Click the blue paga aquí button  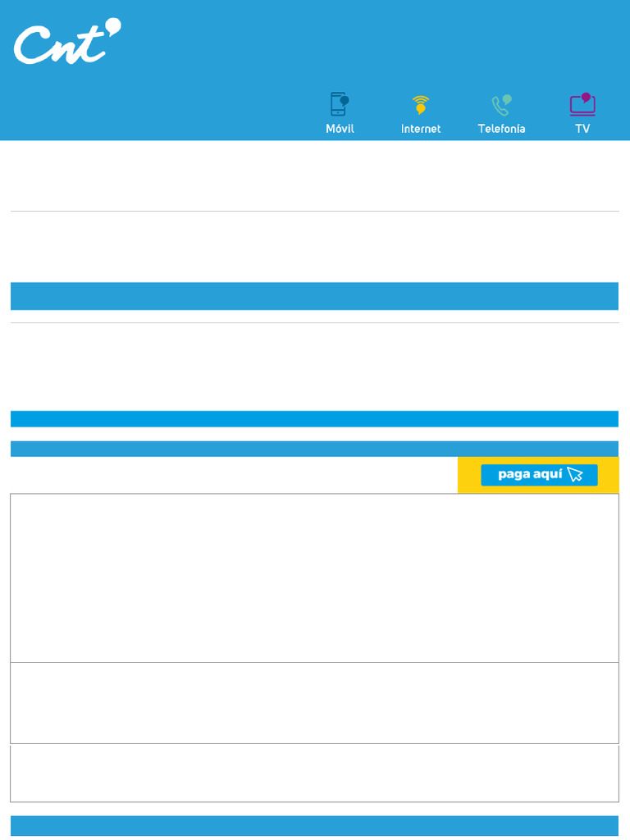click(x=539, y=475)
